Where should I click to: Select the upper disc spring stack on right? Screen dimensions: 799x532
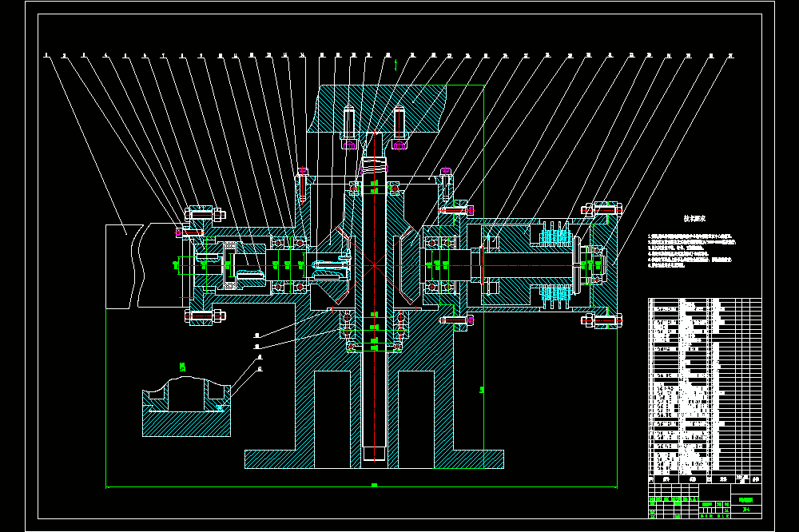click(x=555, y=236)
